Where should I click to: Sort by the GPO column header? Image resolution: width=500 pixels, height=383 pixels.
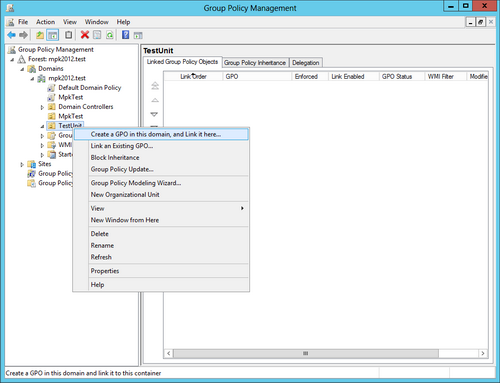coord(257,76)
